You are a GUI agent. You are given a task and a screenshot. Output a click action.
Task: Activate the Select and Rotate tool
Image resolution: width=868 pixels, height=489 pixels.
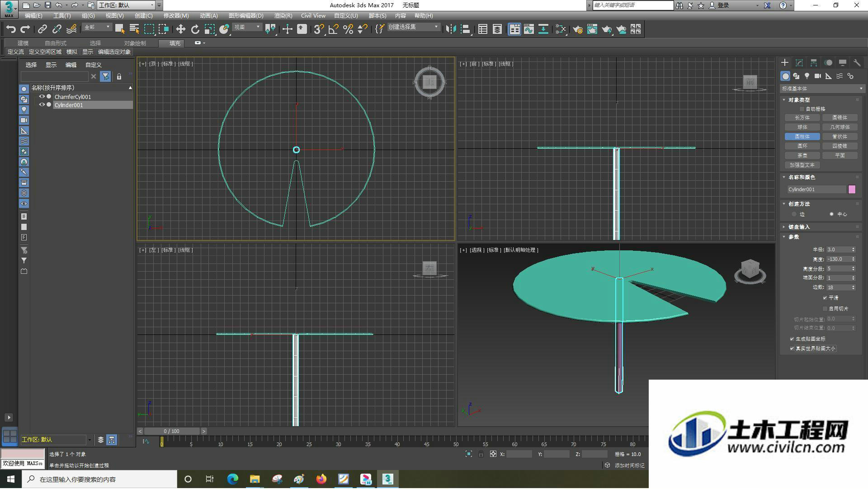(x=195, y=29)
